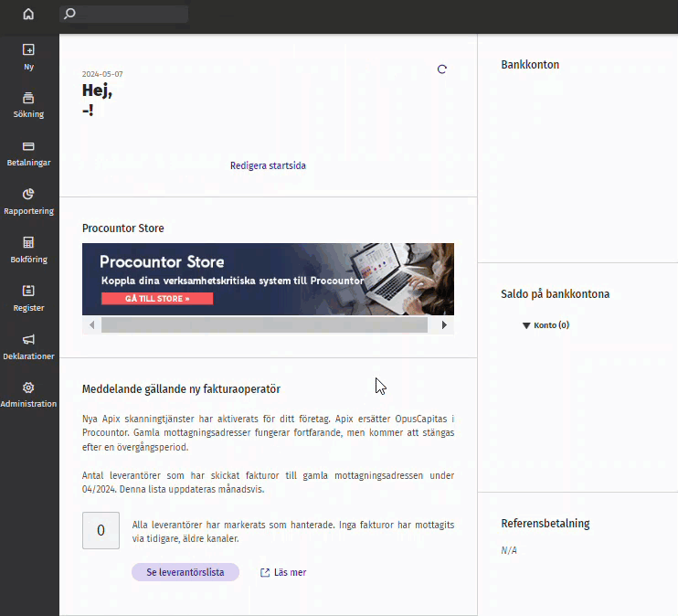Image resolution: width=678 pixels, height=616 pixels.
Task: Refresh the start page with reload icon
Action: (442, 69)
